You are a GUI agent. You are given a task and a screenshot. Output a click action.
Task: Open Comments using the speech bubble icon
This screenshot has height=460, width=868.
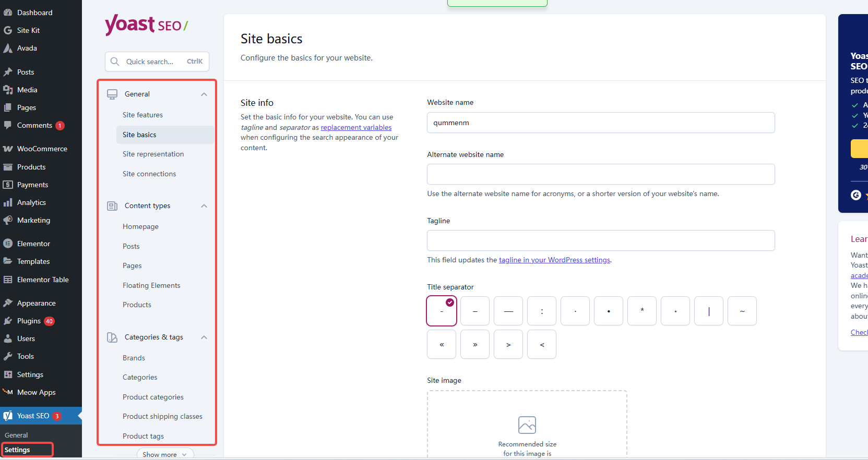coord(8,125)
